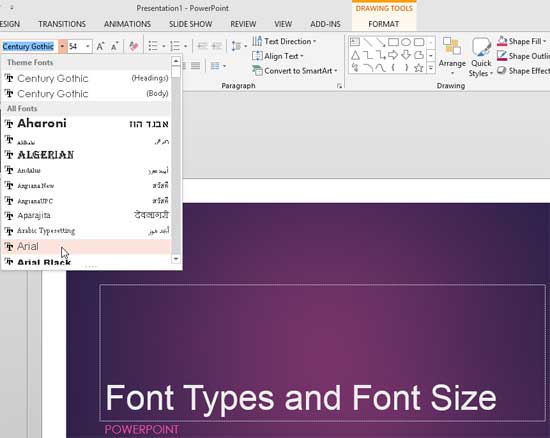Viewport: 550px width, 438px height.
Task: Open the font size dropdown arrow
Action: tap(88, 46)
